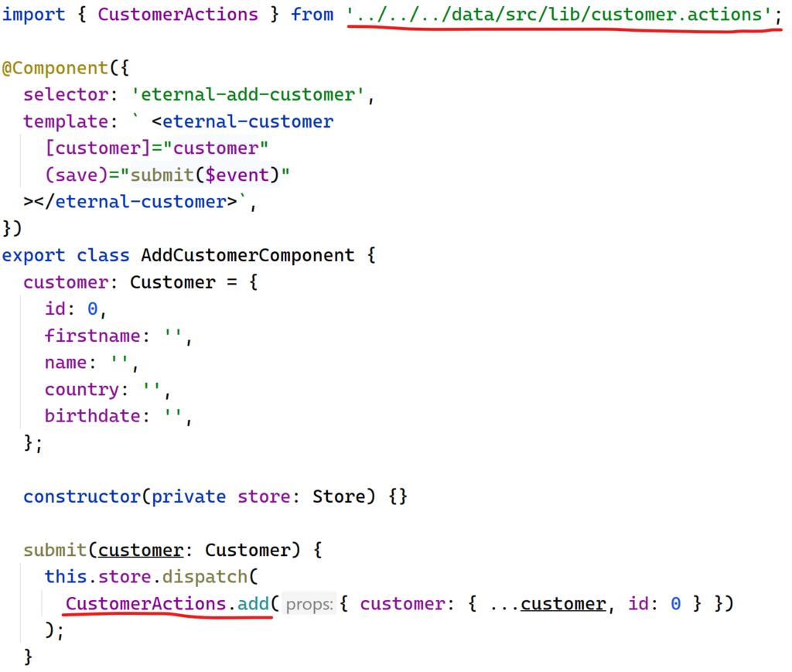Click the country property
792x672 pixels.
[82, 389]
